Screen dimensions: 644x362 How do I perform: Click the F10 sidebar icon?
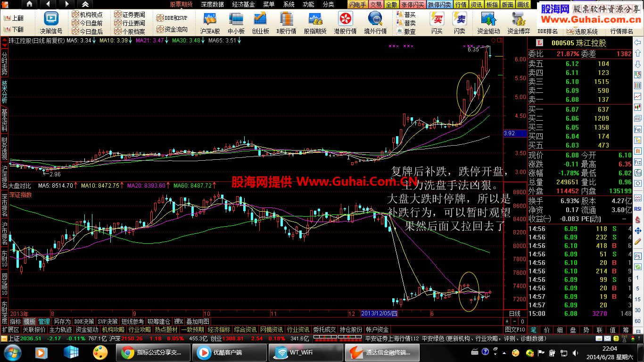coord(638,129)
